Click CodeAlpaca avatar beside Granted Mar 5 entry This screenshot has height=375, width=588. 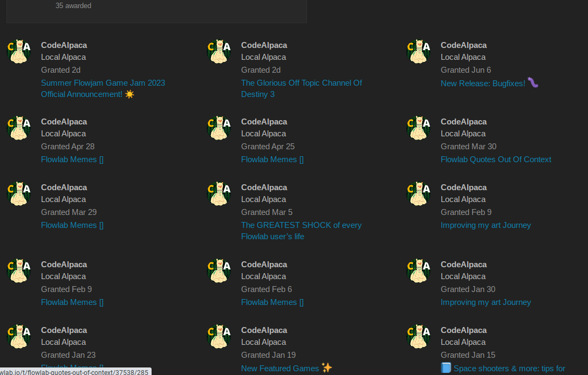[x=219, y=193]
